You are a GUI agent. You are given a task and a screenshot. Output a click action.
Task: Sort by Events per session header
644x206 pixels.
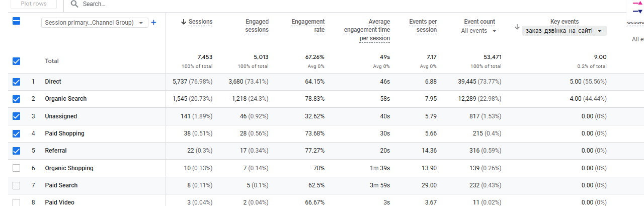[x=423, y=26]
